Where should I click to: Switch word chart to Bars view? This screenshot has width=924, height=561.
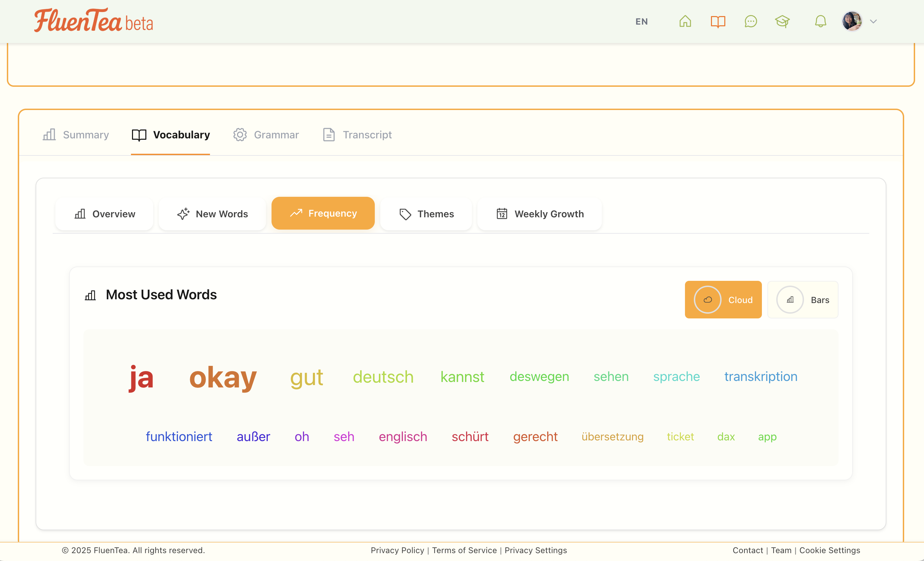[803, 300]
